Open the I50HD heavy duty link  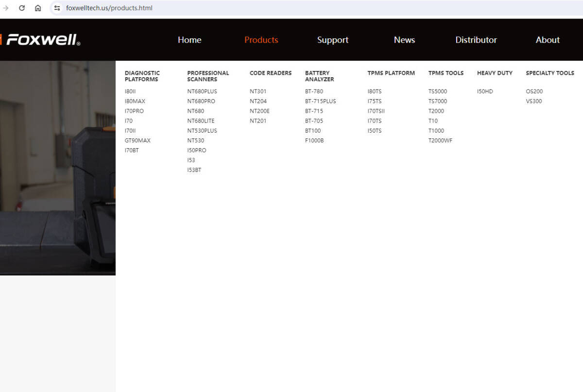pos(485,91)
